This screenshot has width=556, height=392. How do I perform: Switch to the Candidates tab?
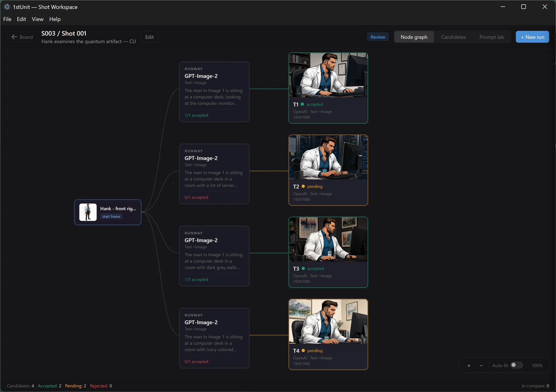453,37
